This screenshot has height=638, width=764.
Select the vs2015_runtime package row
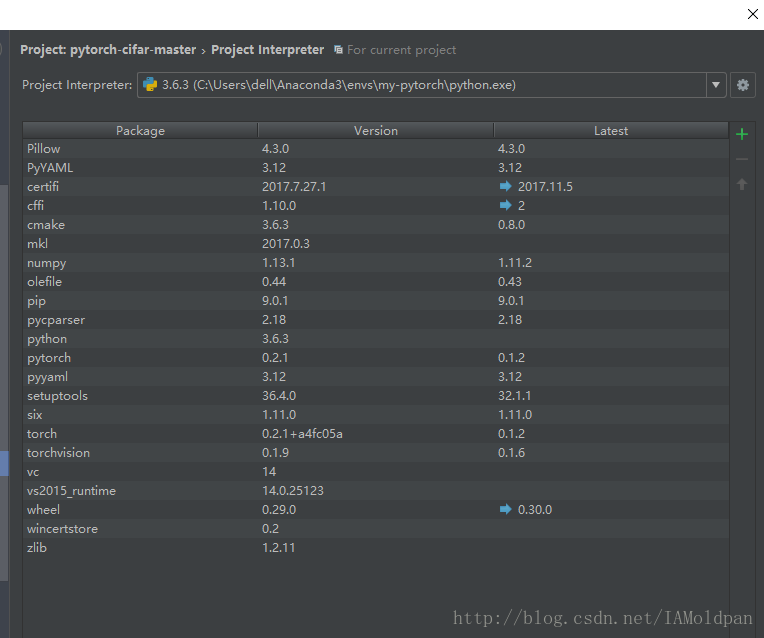pyautogui.click(x=376, y=491)
